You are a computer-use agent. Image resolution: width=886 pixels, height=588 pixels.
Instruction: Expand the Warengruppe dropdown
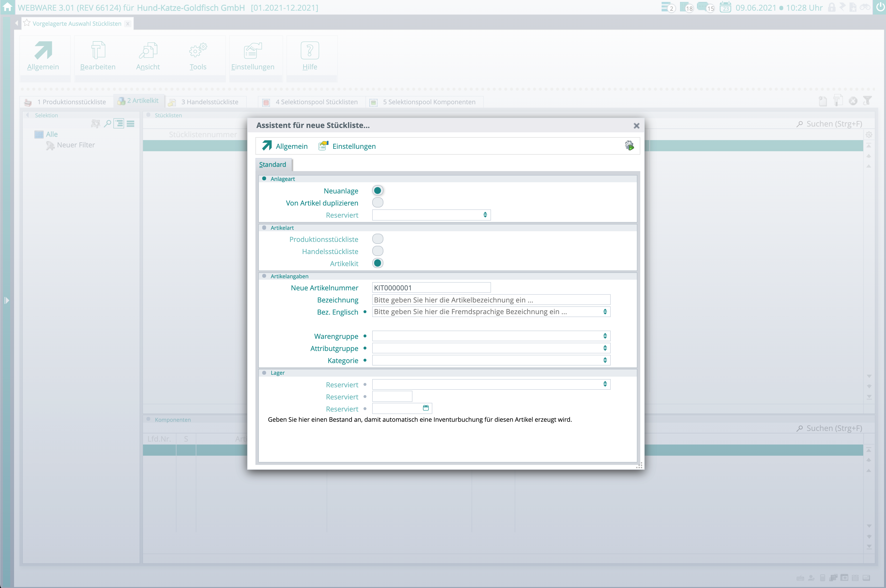click(605, 336)
